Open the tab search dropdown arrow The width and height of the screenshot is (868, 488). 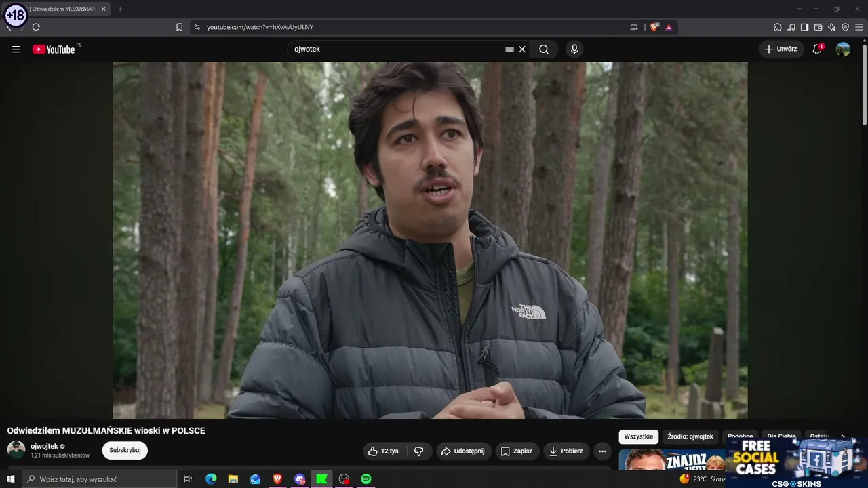coord(800,9)
